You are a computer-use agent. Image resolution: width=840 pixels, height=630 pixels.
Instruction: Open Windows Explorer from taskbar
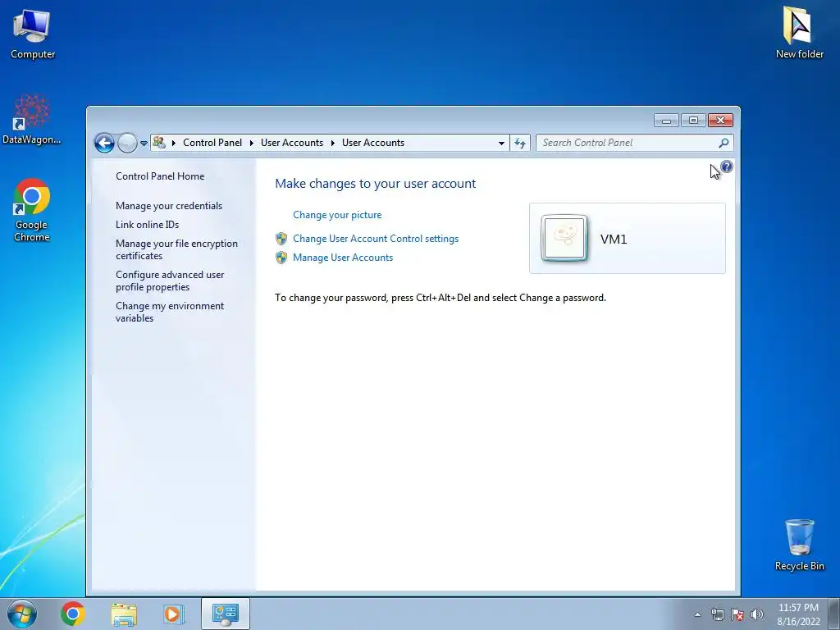[124, 614]
